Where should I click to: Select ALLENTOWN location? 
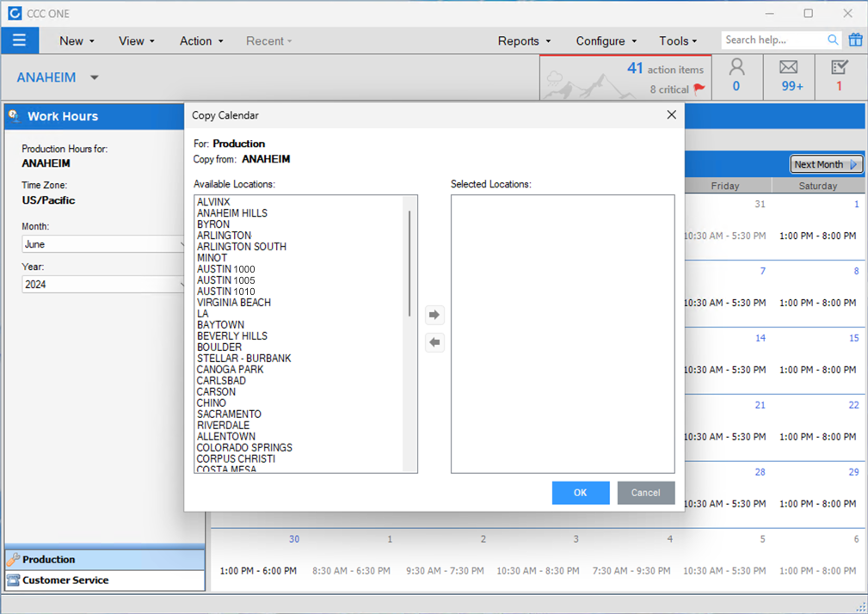click(226, 437)
